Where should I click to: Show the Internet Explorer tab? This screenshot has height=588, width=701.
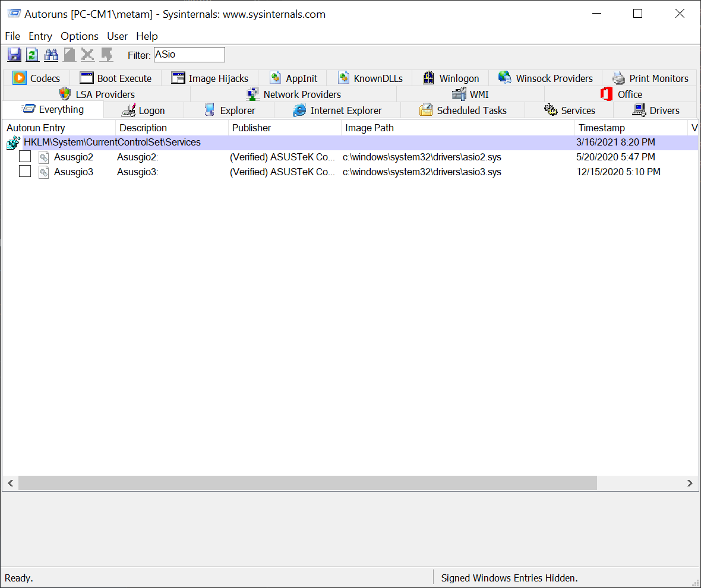click(337, 110)
